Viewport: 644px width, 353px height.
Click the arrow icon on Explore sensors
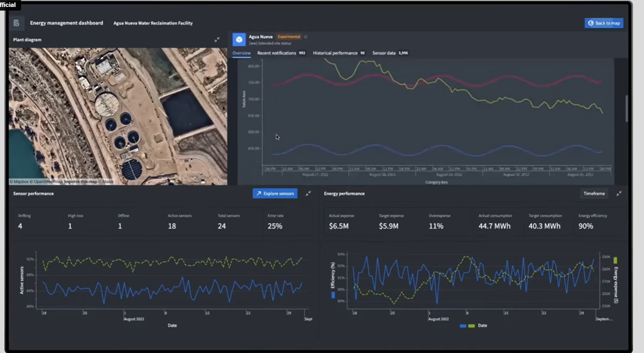click(x=259, y=194)
